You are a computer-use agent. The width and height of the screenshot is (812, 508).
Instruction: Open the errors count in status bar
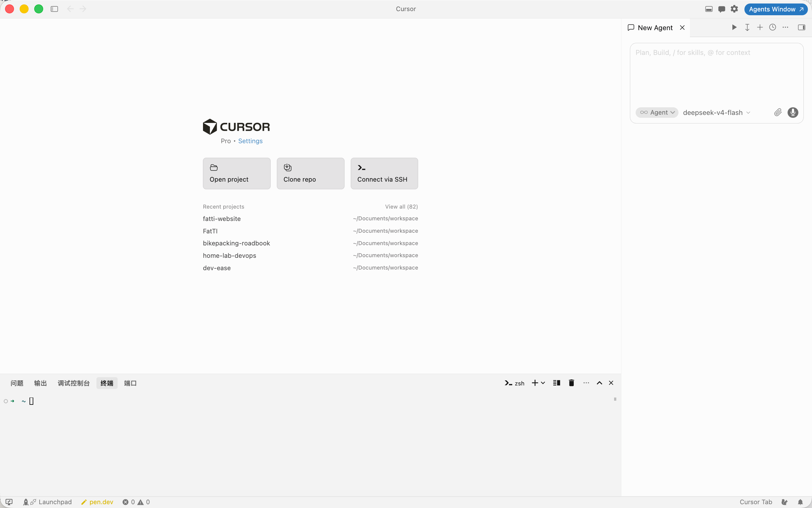129,502
